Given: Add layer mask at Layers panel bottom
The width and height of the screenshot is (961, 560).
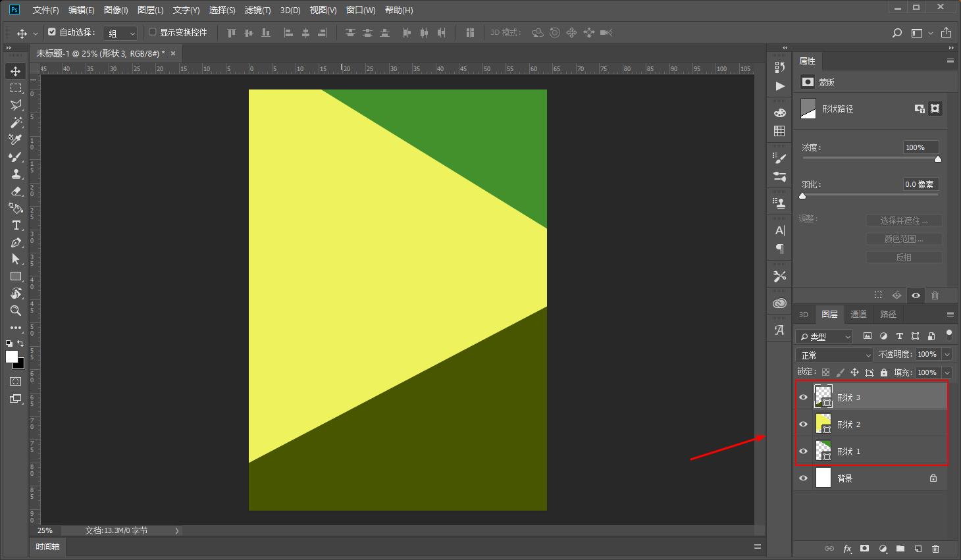Looking at the screenshot, I should pyautogui.click(x=865, y=548).
